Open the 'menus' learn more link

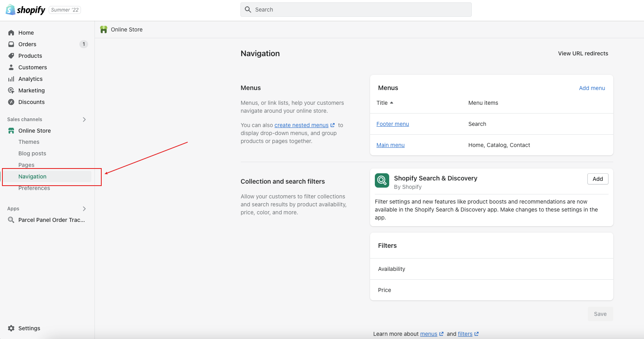[x=429, y=334]
